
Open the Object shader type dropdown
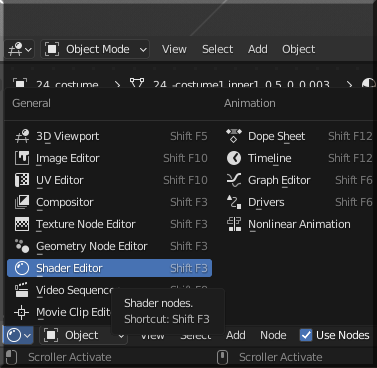point(83,335)
